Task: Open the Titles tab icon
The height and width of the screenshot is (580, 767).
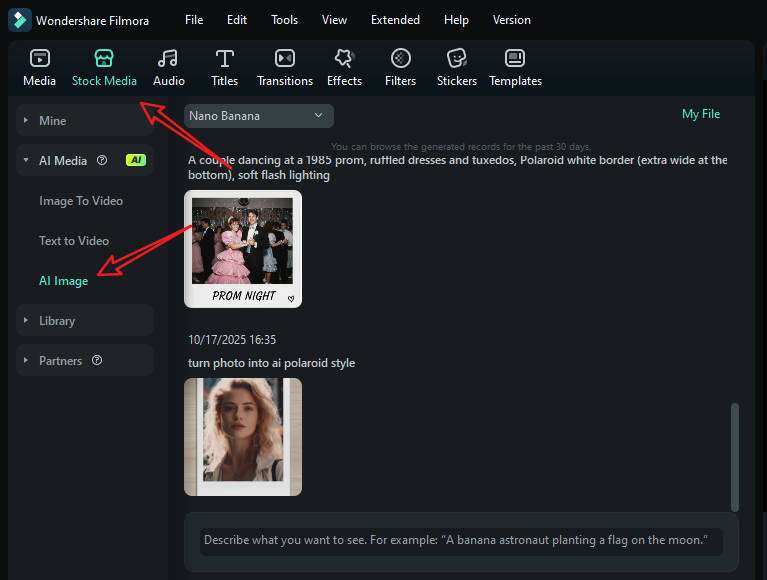Action: 225,58
